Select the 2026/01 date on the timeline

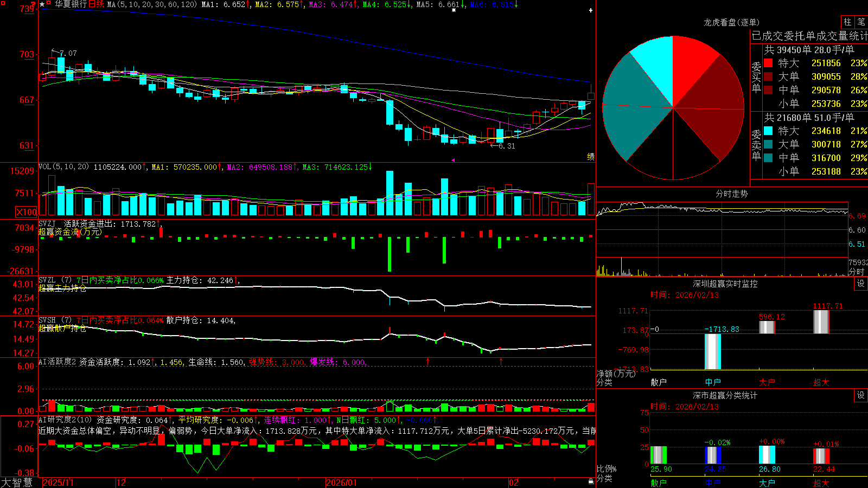(342, 483)
